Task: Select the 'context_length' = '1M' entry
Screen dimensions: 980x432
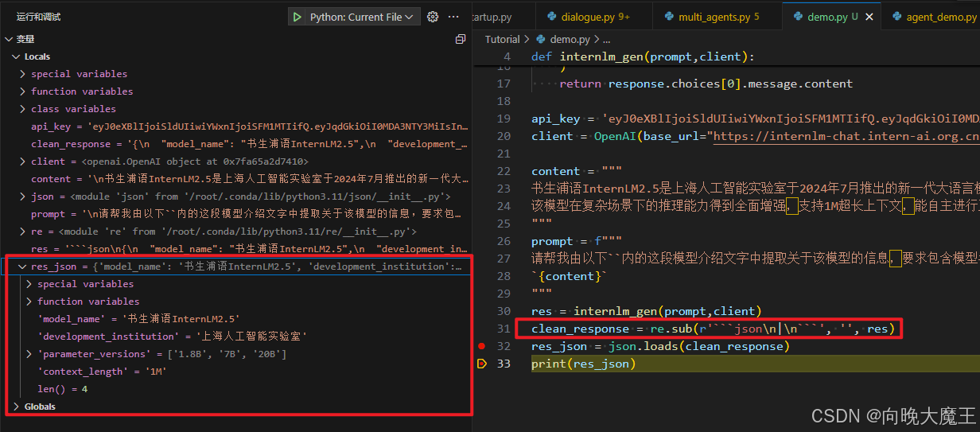Action: 236,372
